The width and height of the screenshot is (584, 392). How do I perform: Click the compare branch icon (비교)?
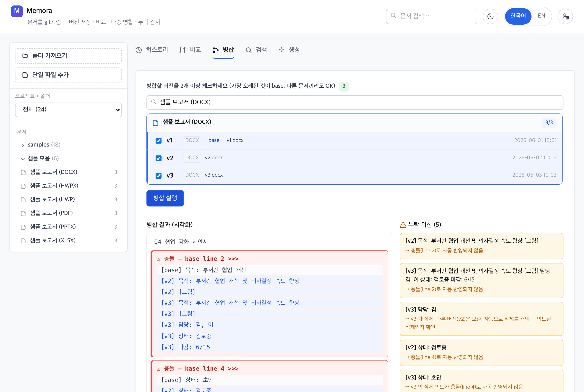coord(182,50)
